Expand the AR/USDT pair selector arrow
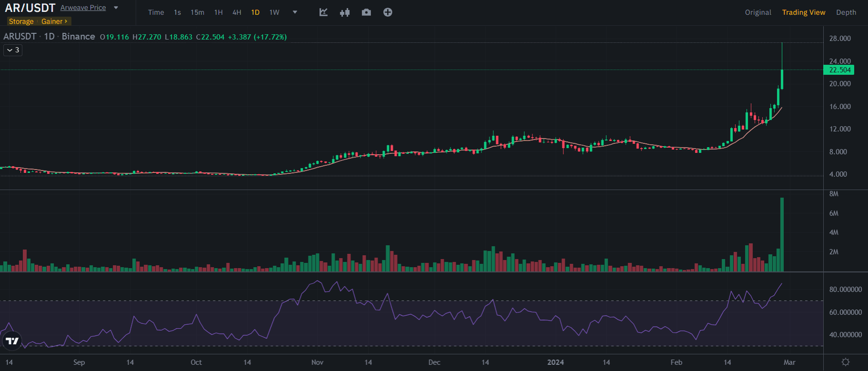The image size is (868, 371). pyautogui.click(x=116, y=8)
